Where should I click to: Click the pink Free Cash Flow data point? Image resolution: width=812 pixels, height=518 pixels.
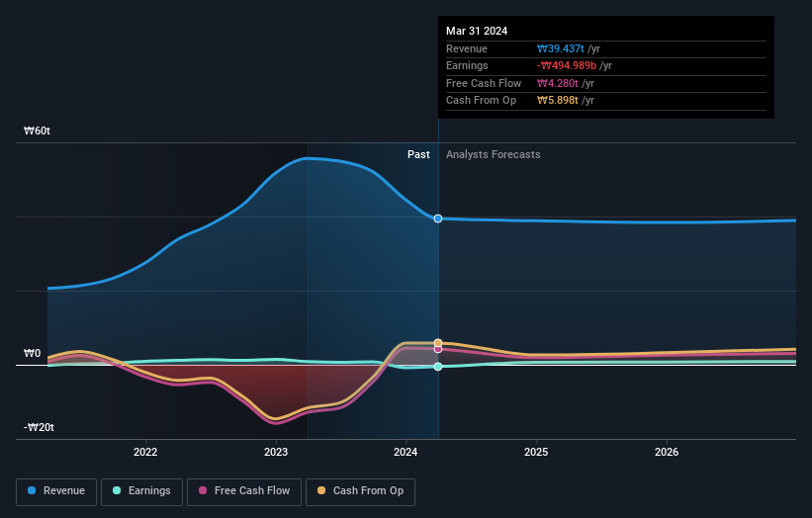point(438,349)
